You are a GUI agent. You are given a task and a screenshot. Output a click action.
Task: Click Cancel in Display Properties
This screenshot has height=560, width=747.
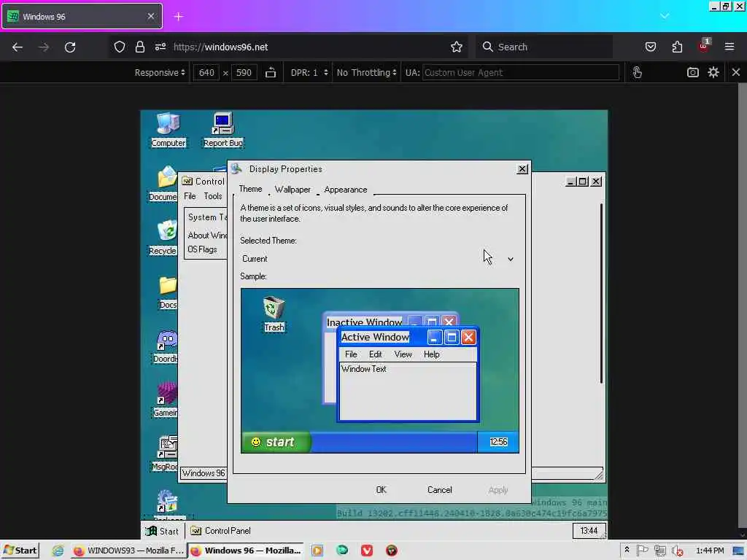click(439, 490)
